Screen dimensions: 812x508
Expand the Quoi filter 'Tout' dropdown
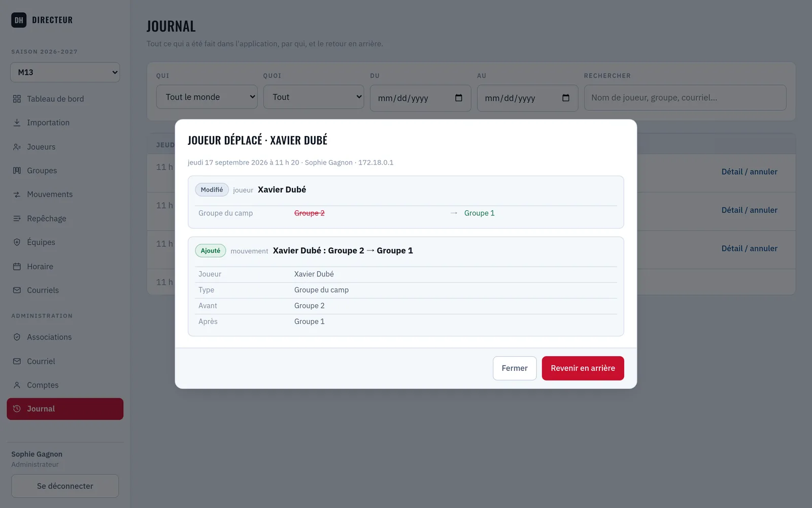click(314, 97)
